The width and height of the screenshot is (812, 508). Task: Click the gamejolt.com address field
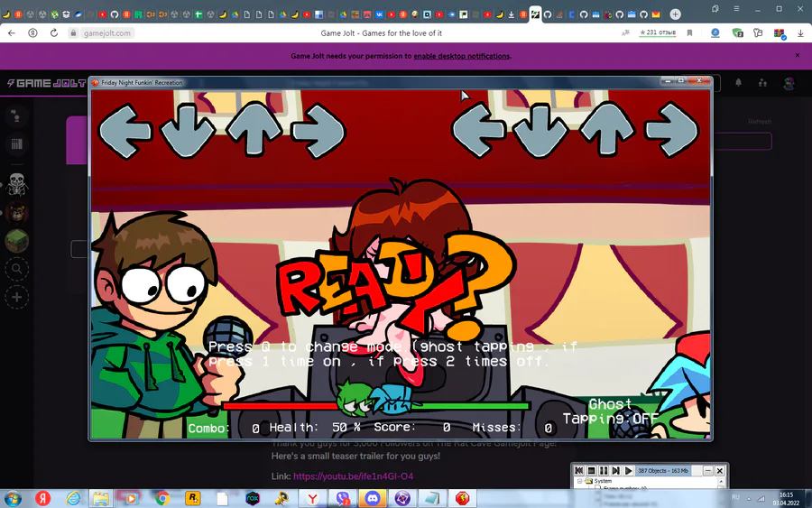tap(107, 32)
